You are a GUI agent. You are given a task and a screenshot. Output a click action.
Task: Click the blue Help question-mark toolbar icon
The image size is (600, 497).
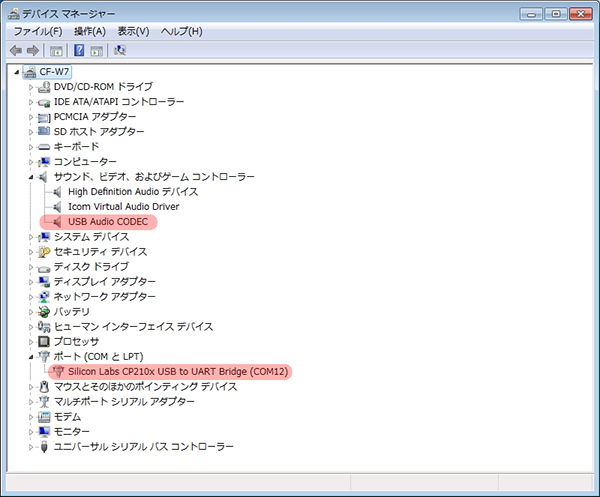click(x=79, y=50)
